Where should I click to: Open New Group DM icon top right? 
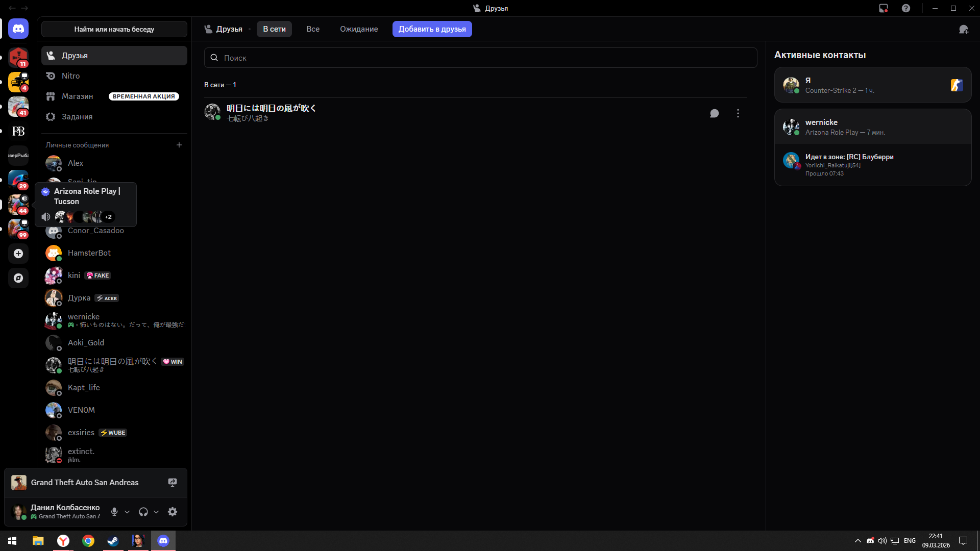963,30
